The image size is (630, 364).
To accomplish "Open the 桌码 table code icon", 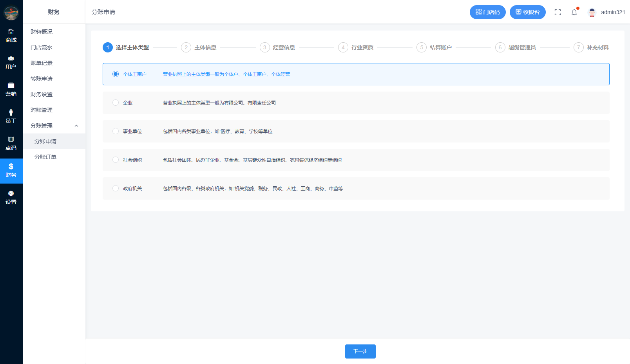I will point(11,144).
